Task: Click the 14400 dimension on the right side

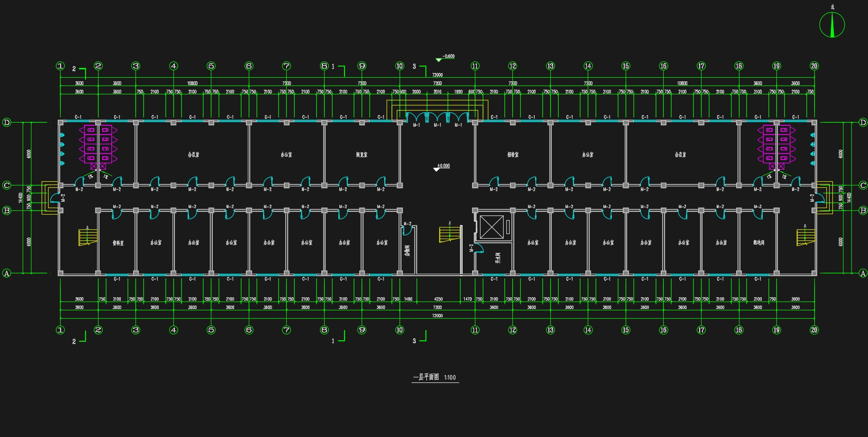Action: click(x=849, y=197)
